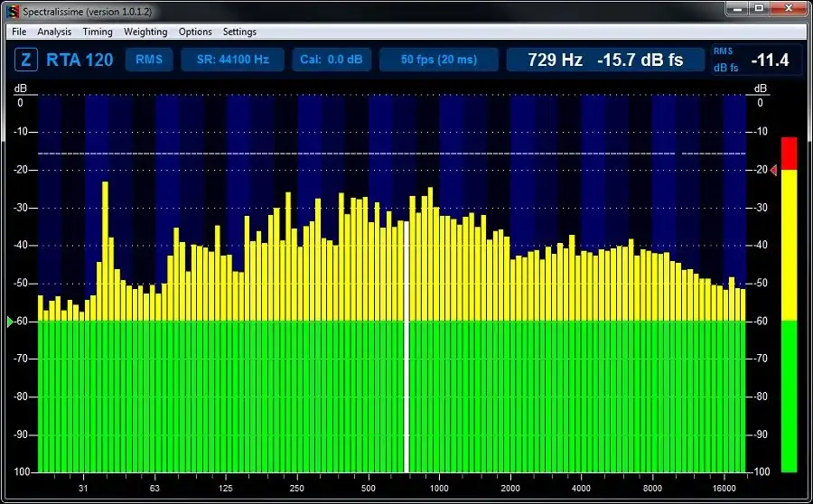
Task: Open the SR: 44100 Hz sample rate selector
Action: [232, 61]
